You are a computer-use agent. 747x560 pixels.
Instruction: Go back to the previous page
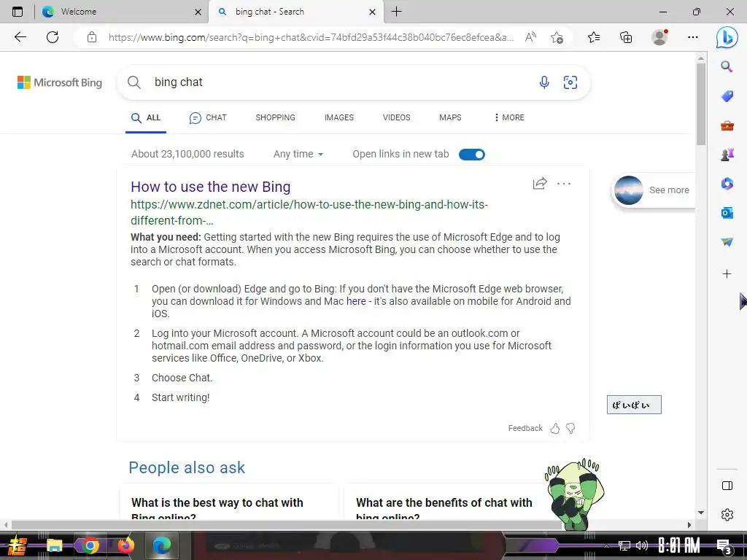pos(20,37)
